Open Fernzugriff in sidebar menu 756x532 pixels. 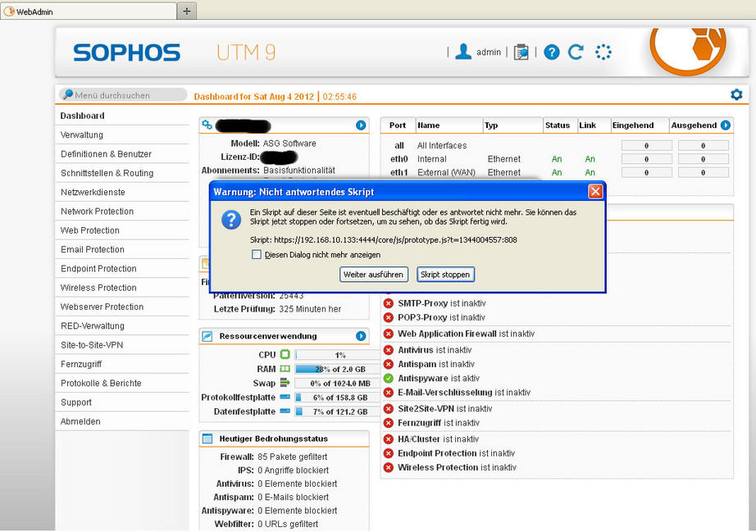pyautogui.click(x=122, y=364)
